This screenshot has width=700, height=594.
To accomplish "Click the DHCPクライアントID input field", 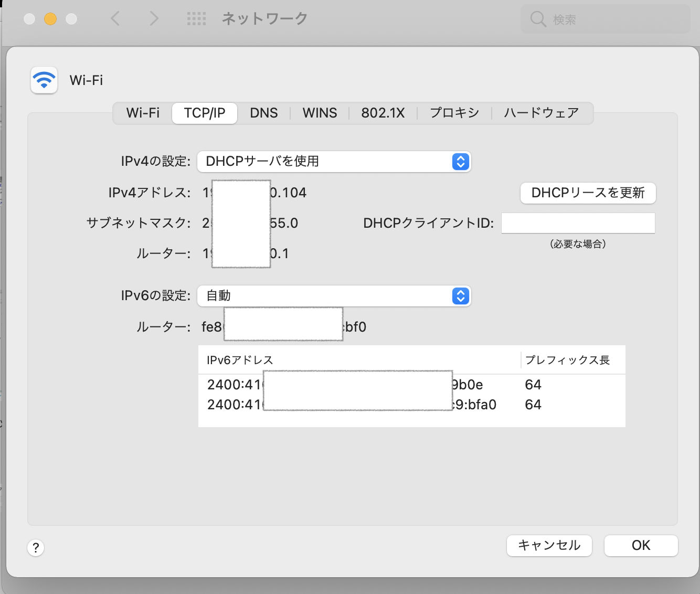I will pyautogui.click(x=578, y=223).
